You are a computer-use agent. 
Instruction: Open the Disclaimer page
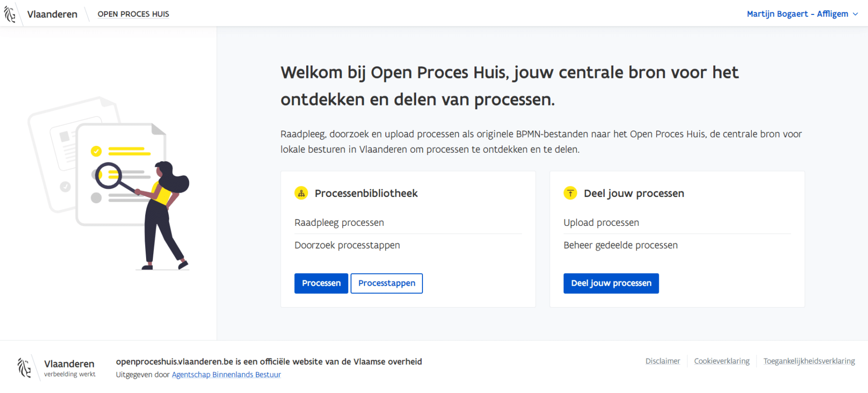(663, 361)
